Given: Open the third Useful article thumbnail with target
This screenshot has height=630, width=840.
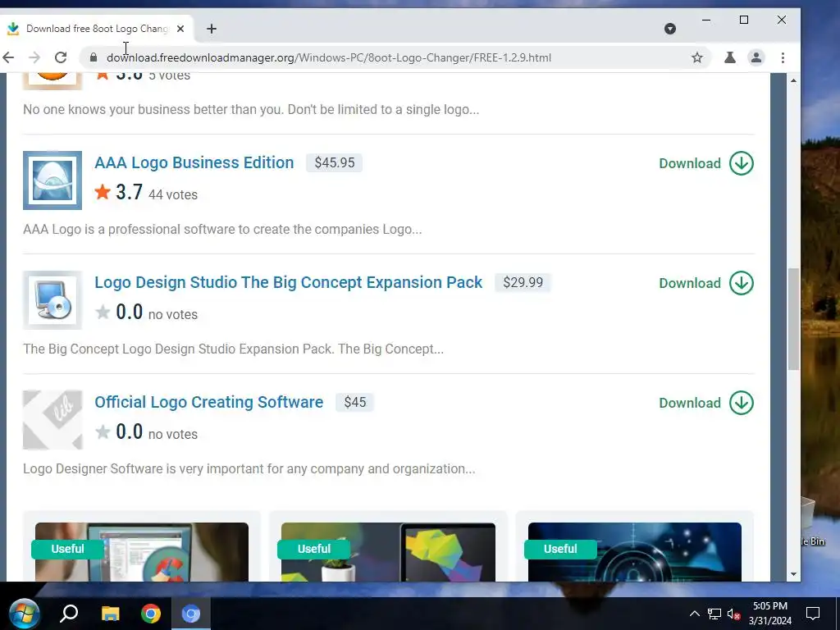Looking at the screenshot, I should click(635, 552).
